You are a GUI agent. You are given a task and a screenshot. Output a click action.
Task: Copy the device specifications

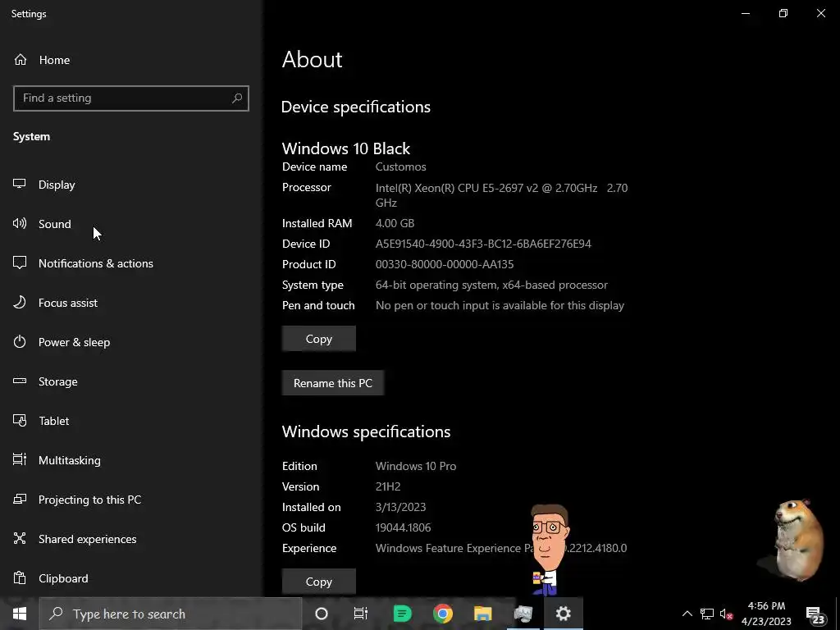pyautogui.click(x=319, y=339)
